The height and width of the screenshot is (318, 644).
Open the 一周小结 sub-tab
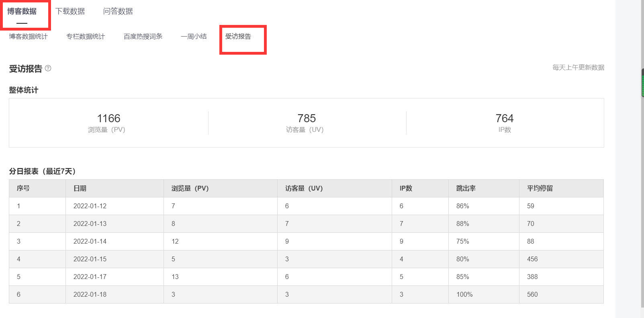click(x=194, y=36)
